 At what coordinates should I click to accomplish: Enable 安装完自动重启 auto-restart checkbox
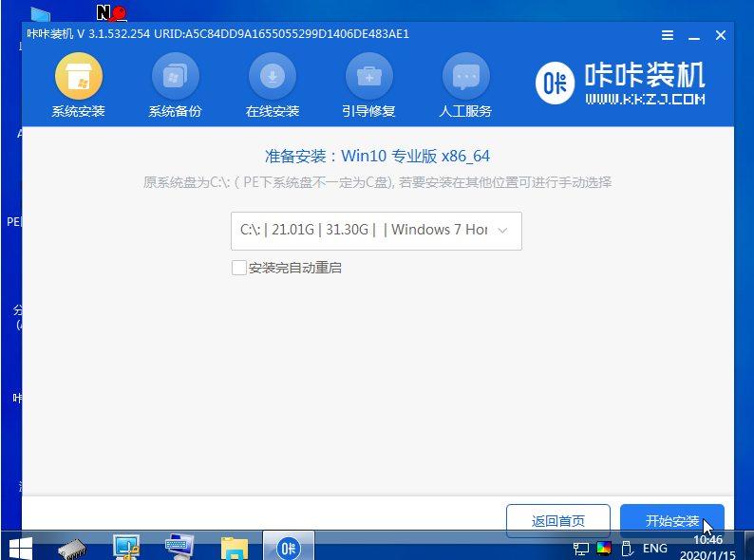(x=239, y=268)
